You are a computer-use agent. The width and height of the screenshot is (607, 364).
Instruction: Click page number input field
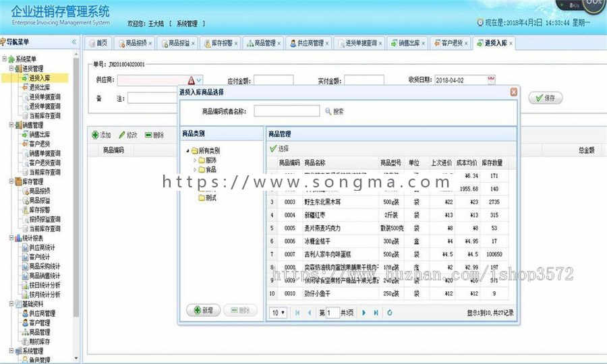tap(333, 313)
